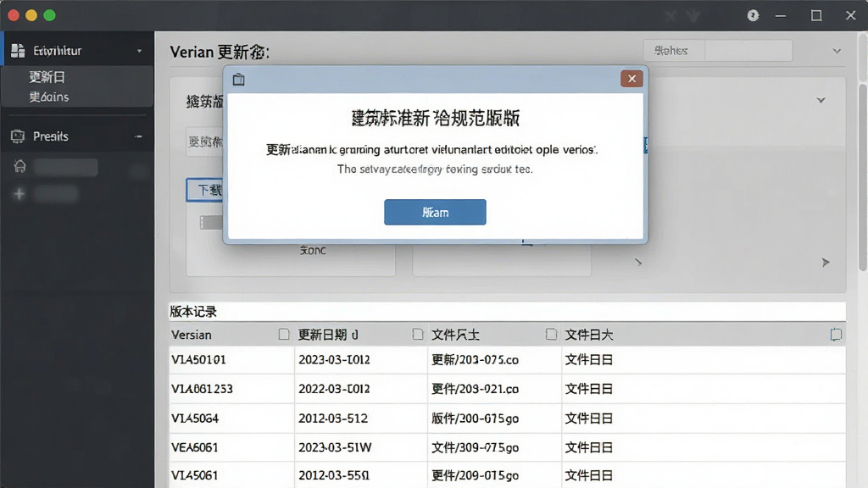Click the date cell 2012-03-512
The width and height of the screenshot is (868, 488).
coord(332,419)
